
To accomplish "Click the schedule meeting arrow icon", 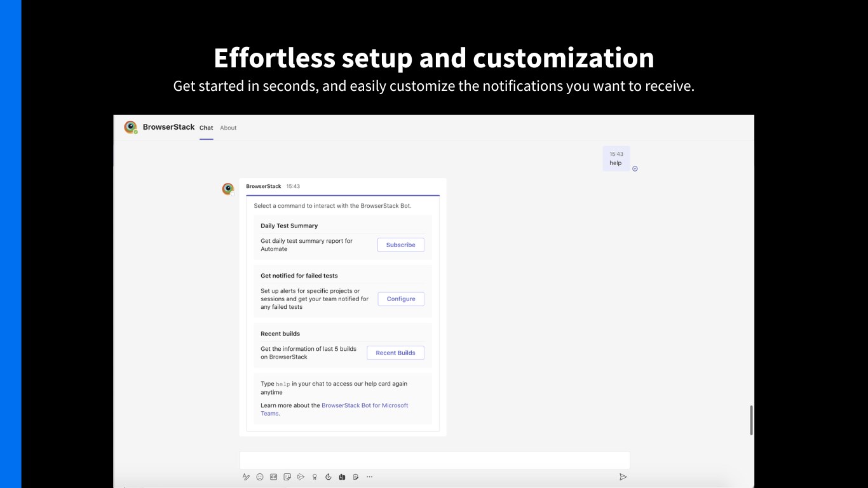I will coord(301,477).
